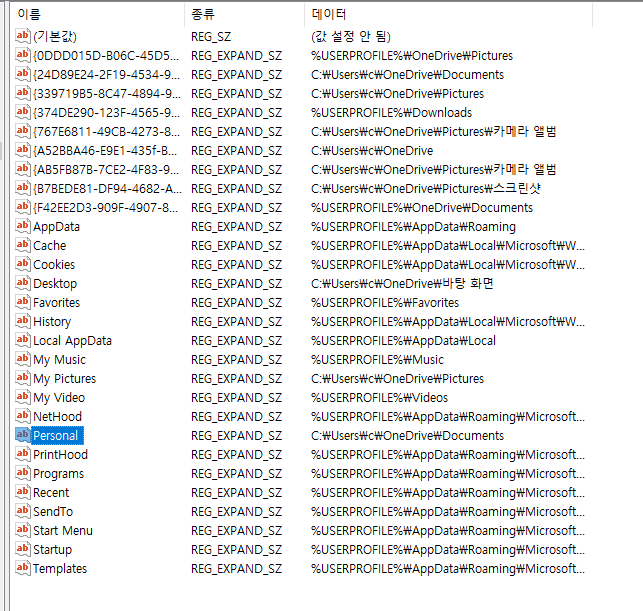Select the Templates value name
Screen dimensions: 643x611
click(x=60, y=569)
